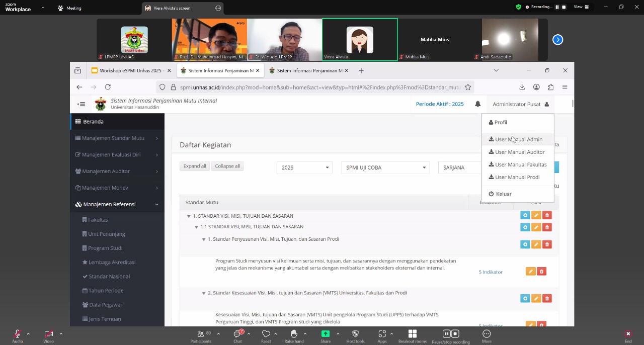The height and width of the screenshot is (345, 644).
Task: Open the SPMI UJI COBA dropdown
Action: [x=385, y=167]
